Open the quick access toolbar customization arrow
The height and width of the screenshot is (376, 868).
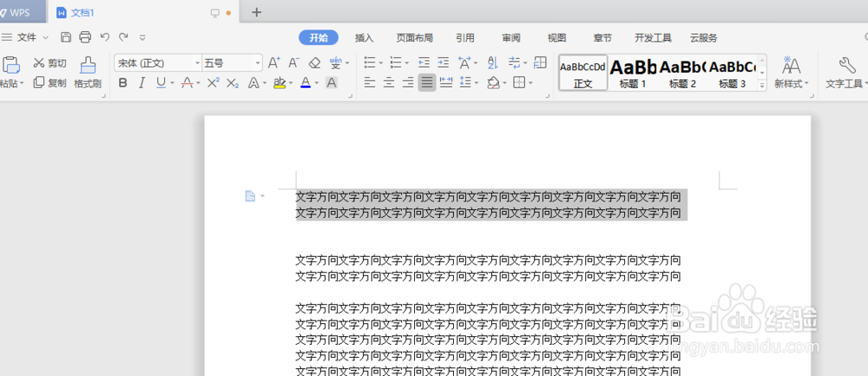click(x=142, y=37)
